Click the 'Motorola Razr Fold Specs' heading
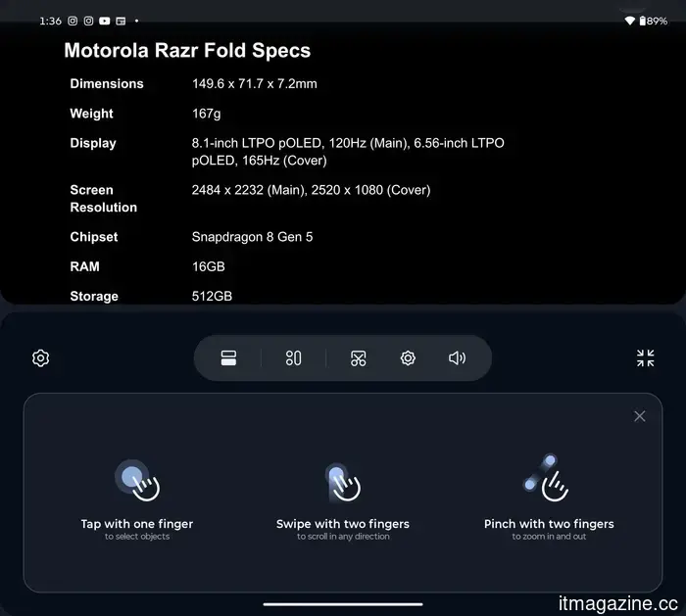 point(187,50)
